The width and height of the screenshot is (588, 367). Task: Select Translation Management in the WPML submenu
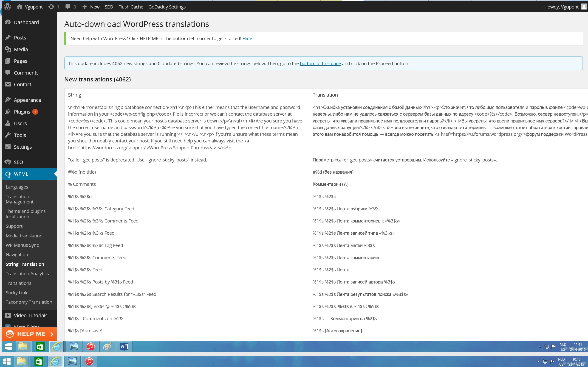coord(20,199)
